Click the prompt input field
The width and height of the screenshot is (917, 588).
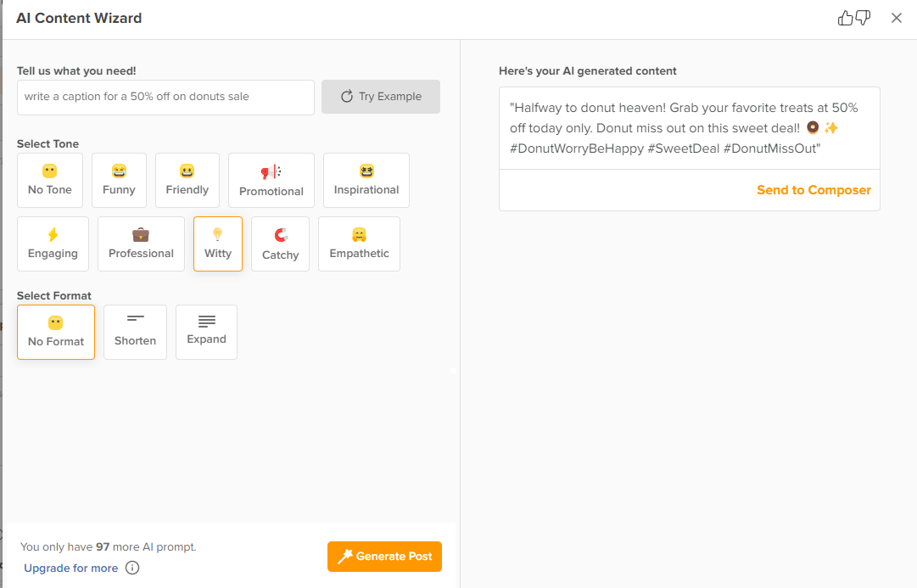point(165,97)
